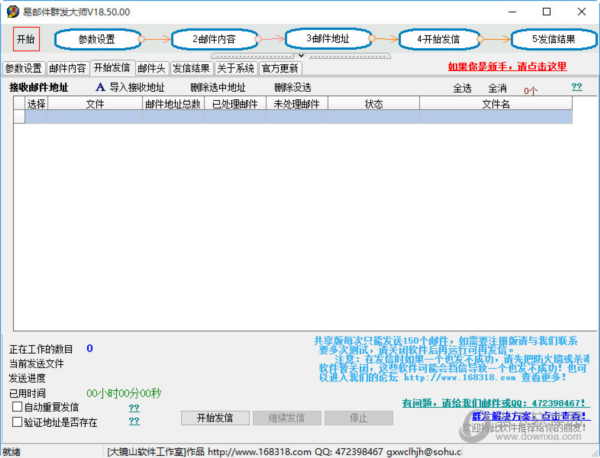Click the 开始 start box

tap(26, 39)
